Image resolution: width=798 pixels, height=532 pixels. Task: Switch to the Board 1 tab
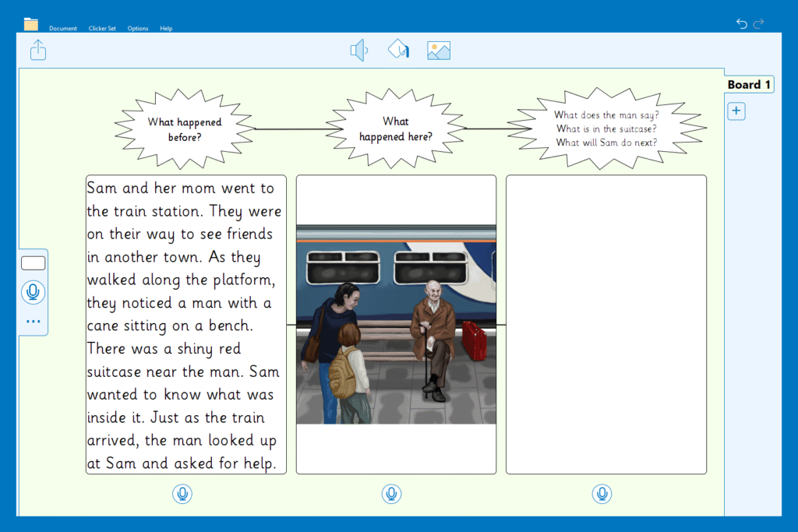click(x=749, y=84)
